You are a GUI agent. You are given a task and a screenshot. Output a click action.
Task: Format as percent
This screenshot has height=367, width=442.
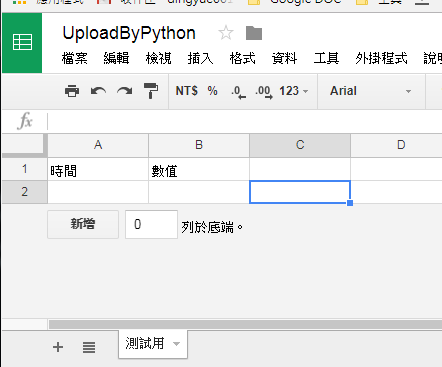point(212,91)
